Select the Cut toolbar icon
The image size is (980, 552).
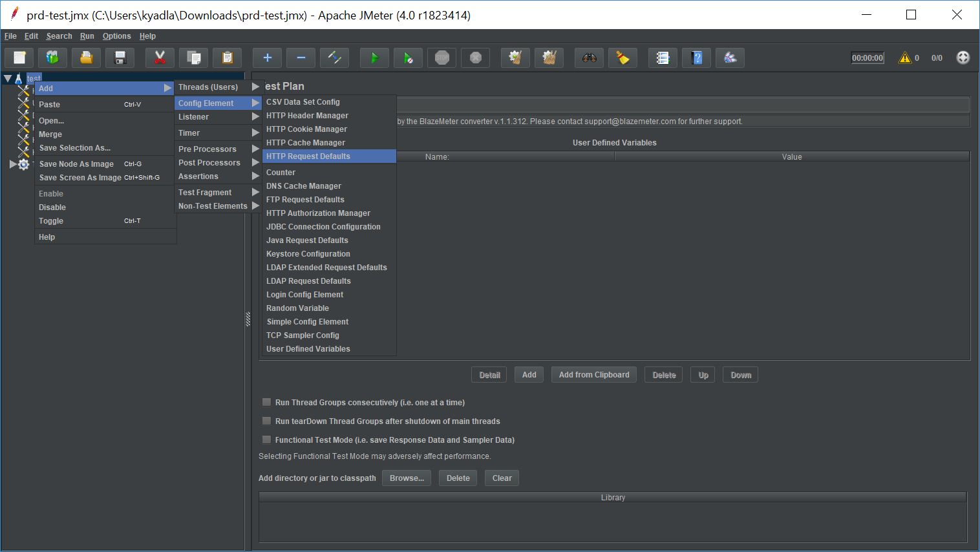159,58
